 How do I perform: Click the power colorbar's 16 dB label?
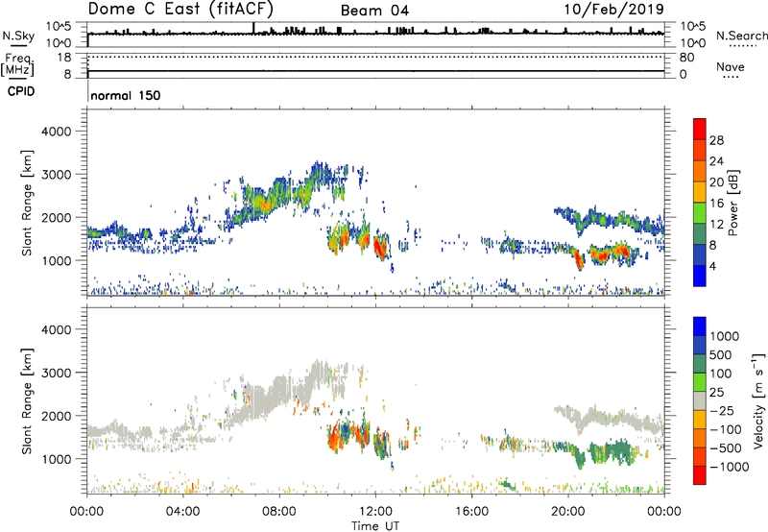716,204
